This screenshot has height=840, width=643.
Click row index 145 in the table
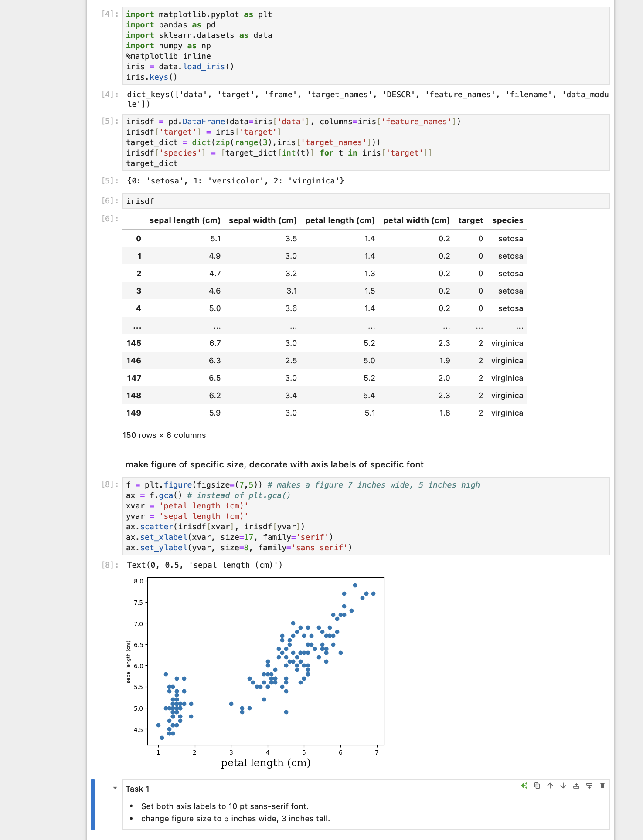pos(134,343)
